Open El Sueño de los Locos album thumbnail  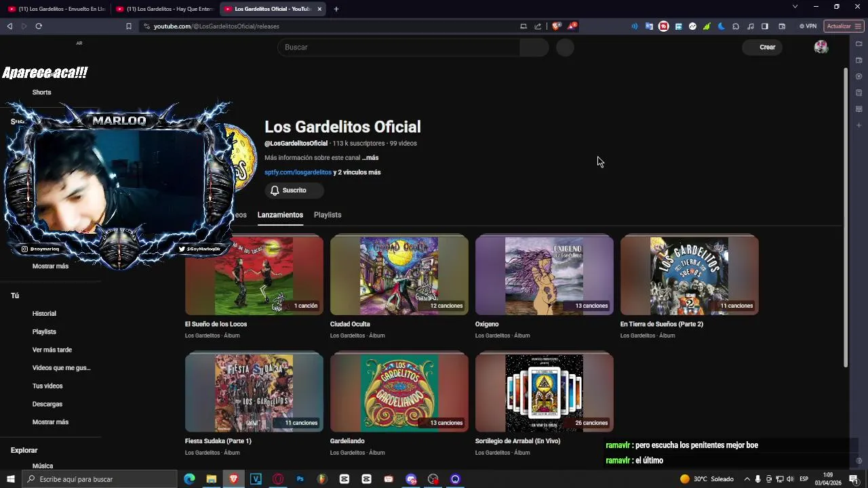coord(254,276)
